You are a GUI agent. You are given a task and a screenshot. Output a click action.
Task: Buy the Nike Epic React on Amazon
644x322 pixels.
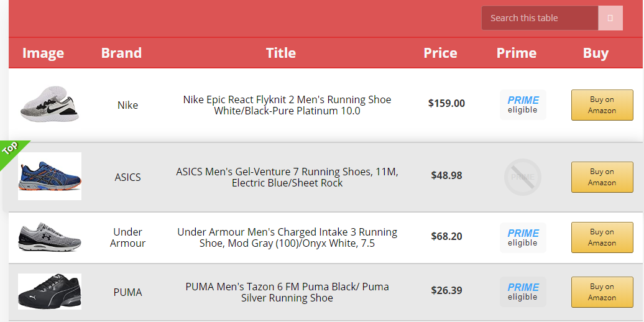point(602,105)
